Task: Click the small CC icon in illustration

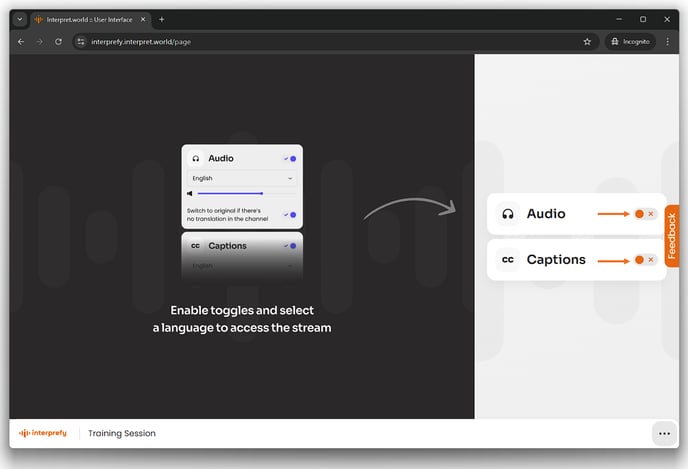Action: [196, 246]
